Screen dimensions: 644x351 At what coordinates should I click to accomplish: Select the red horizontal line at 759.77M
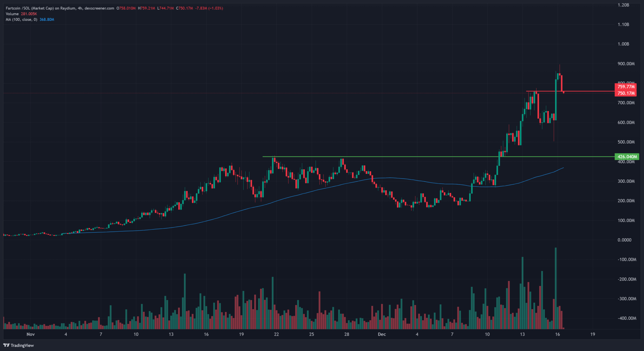point(570,91)
